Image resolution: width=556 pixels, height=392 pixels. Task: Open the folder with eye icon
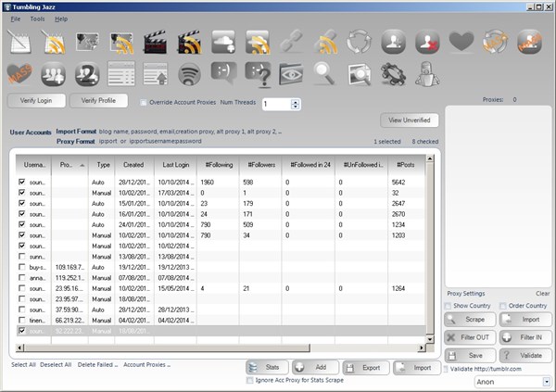(291, 74)
